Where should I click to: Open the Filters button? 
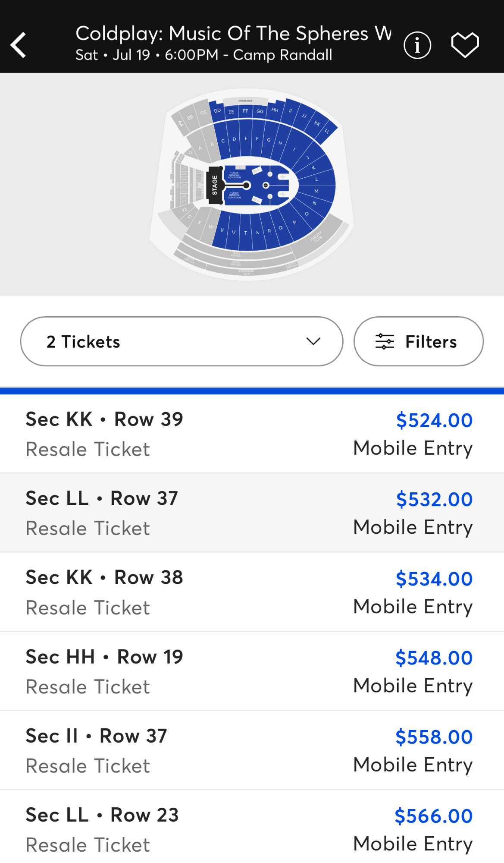tap(418, 341)
